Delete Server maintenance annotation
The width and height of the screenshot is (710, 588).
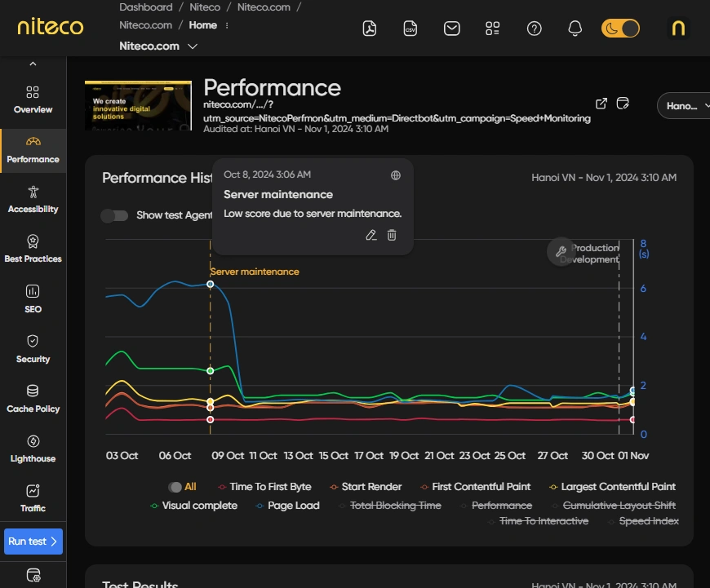pos(392,236)
